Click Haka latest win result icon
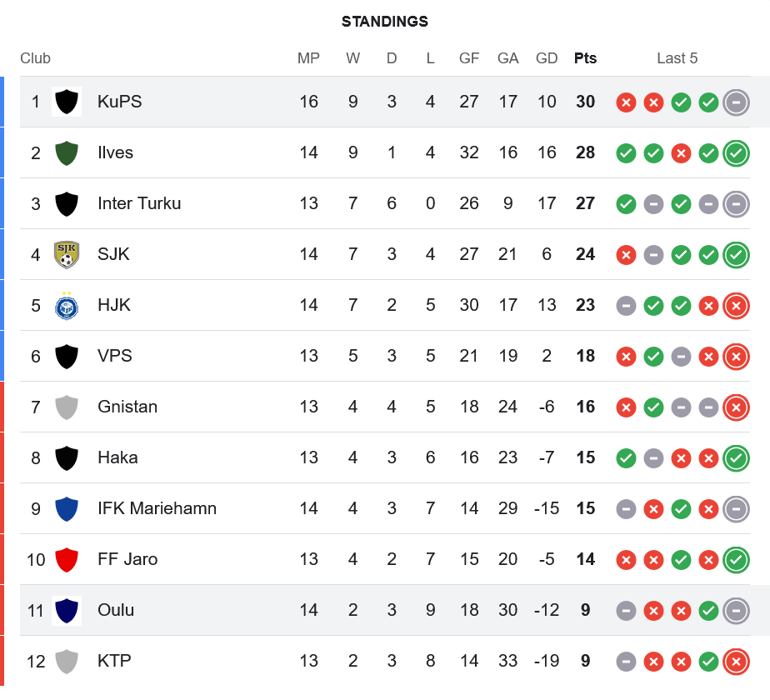 point(736,458)
